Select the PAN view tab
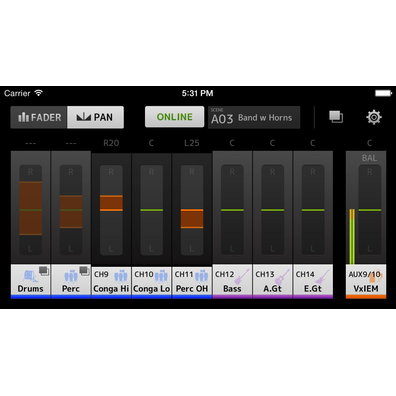Image resolution: width=396 pixels, height=396 pixels. click(x=95, y=117)
